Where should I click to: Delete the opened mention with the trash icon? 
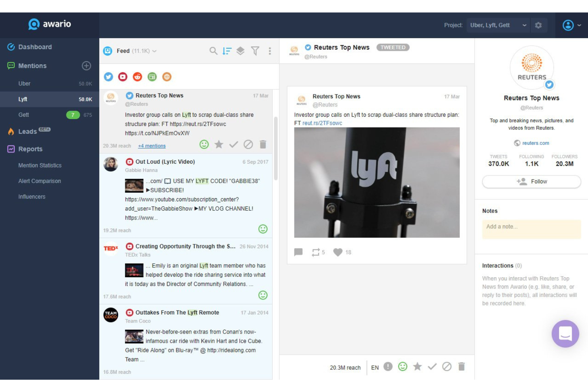coord(461,367)
